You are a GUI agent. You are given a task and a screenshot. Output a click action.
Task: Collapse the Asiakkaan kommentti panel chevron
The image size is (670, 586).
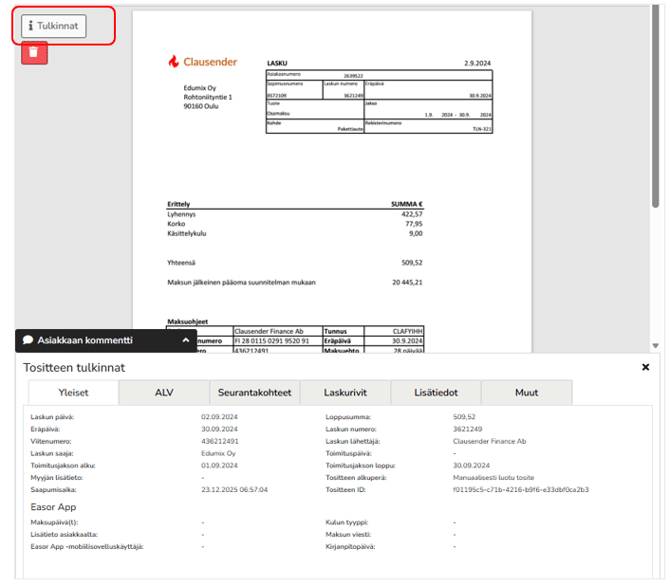pos(186,340)
